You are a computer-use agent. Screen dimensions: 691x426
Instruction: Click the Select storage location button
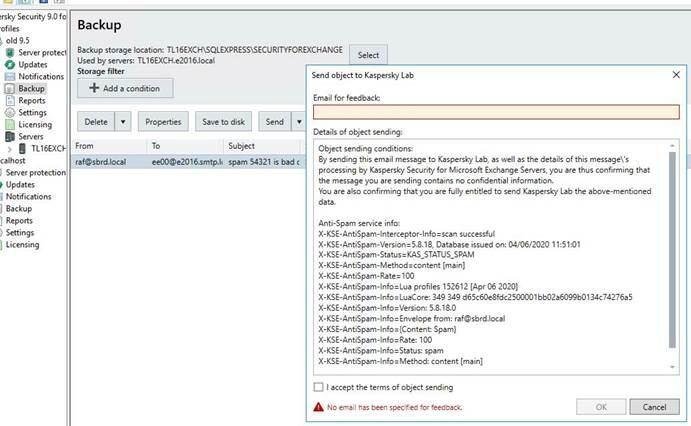[368, 55]
